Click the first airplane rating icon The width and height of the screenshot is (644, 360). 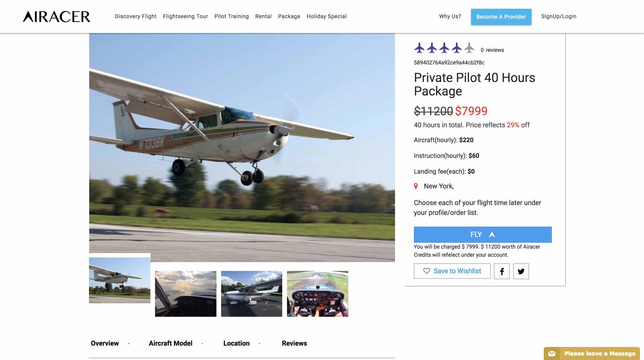pyautogui.click(x=419, y=48)
